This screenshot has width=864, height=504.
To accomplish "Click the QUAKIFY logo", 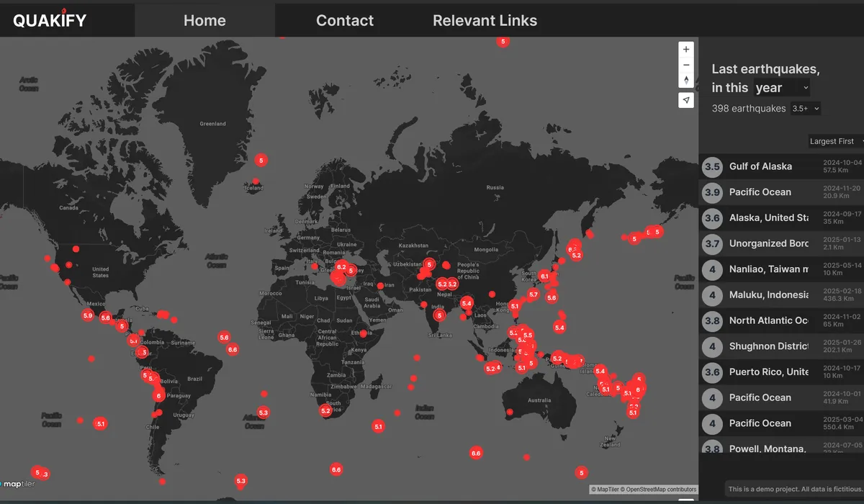I will [x=50, y=19].
